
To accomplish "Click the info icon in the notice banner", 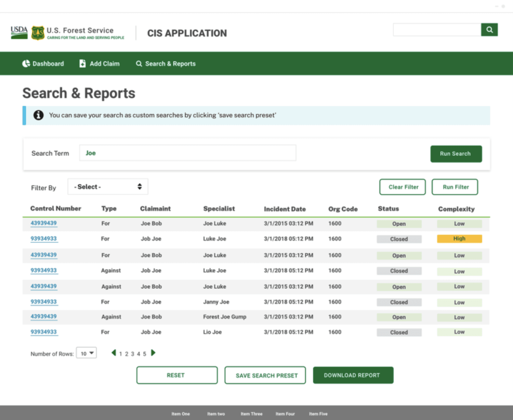I will coord(38,115).
